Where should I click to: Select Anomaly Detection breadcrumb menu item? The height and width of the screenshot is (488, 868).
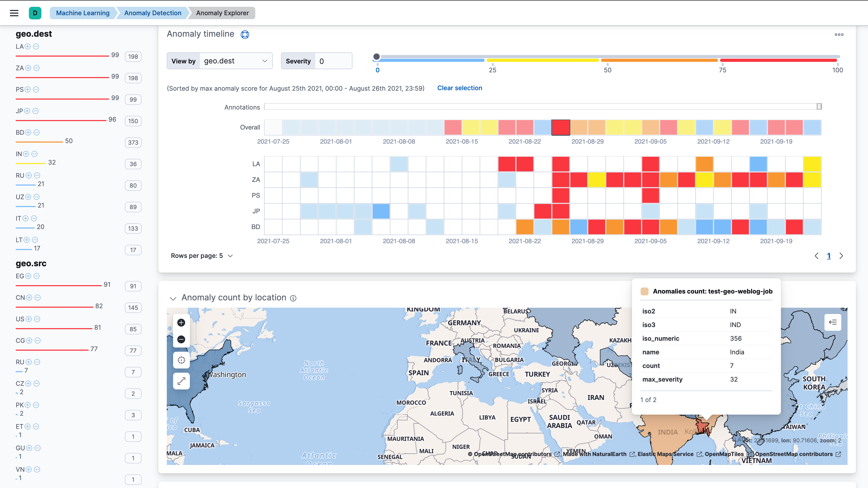point(153,13)
